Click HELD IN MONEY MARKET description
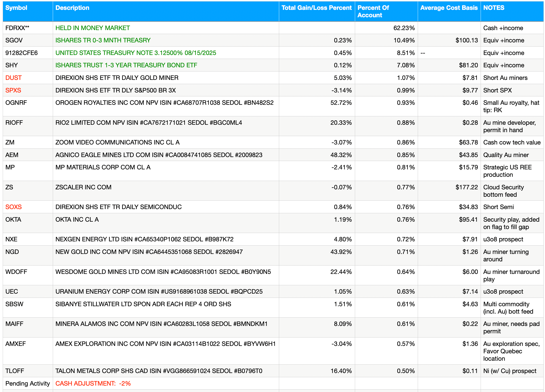Viewport: 545px width, 392px height. 92,28
